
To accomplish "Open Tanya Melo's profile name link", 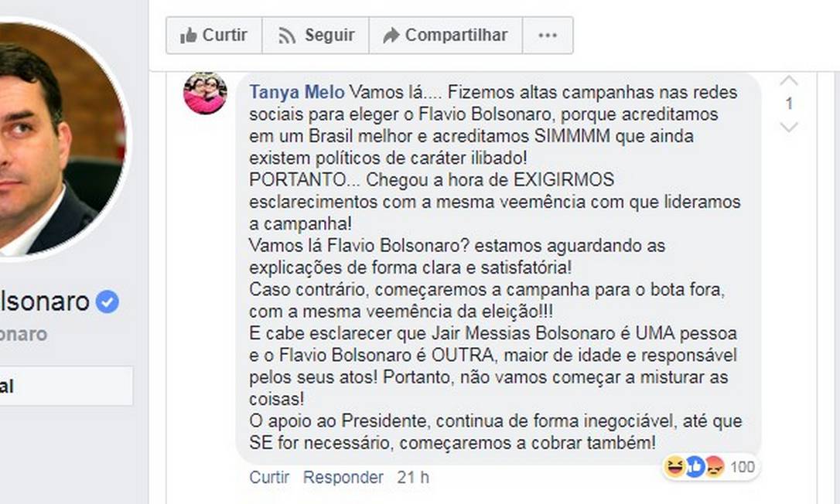I will (x=296, y=93).
